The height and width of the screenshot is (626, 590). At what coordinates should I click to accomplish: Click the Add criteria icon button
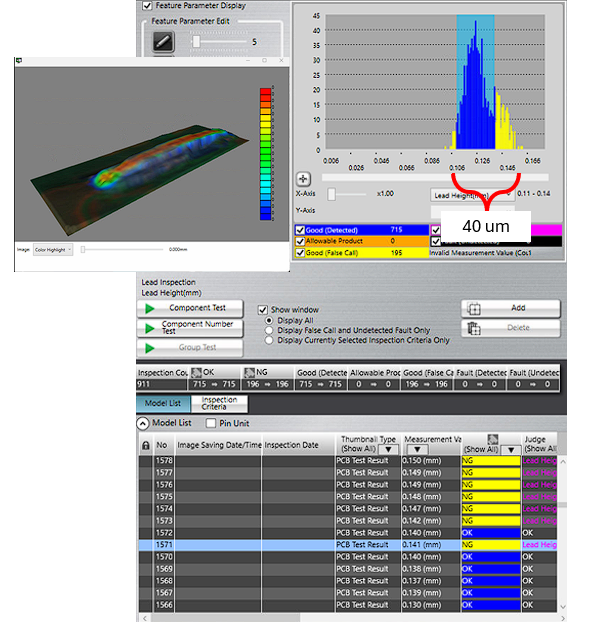click(x=473, y=309)
